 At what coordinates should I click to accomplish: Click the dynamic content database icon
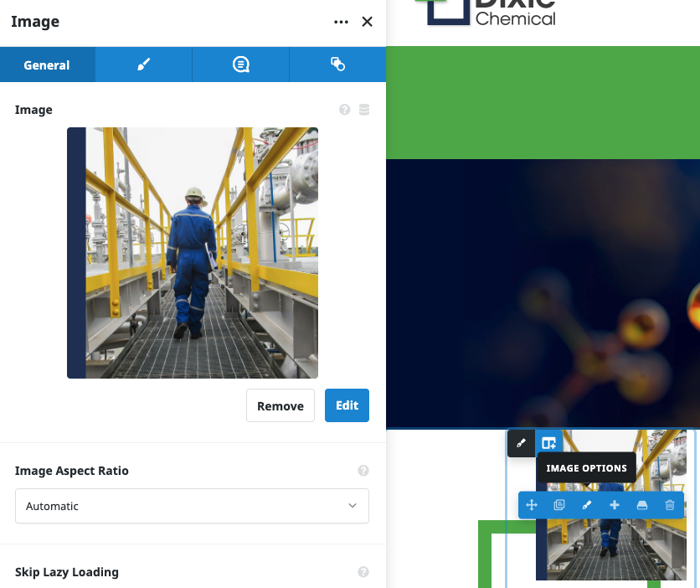pos(364,110)
